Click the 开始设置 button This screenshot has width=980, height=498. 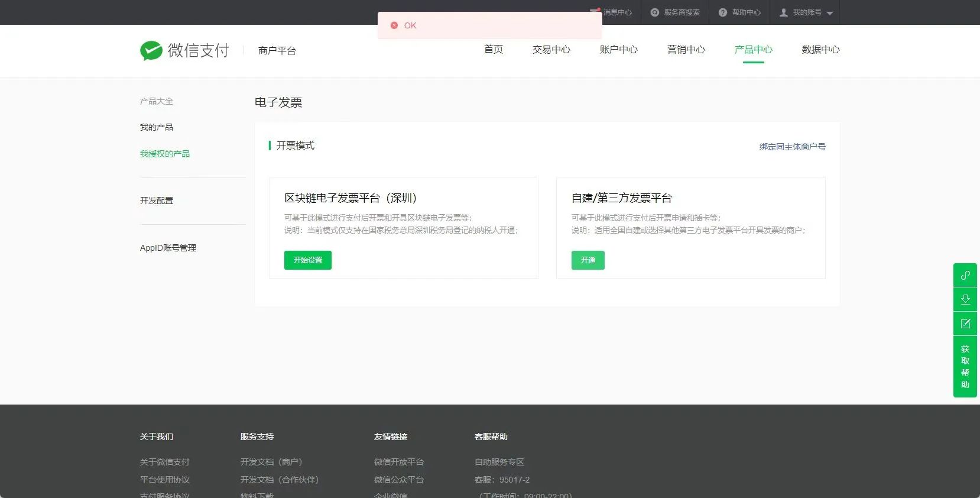pyautogui.click(x=308, y=260)
